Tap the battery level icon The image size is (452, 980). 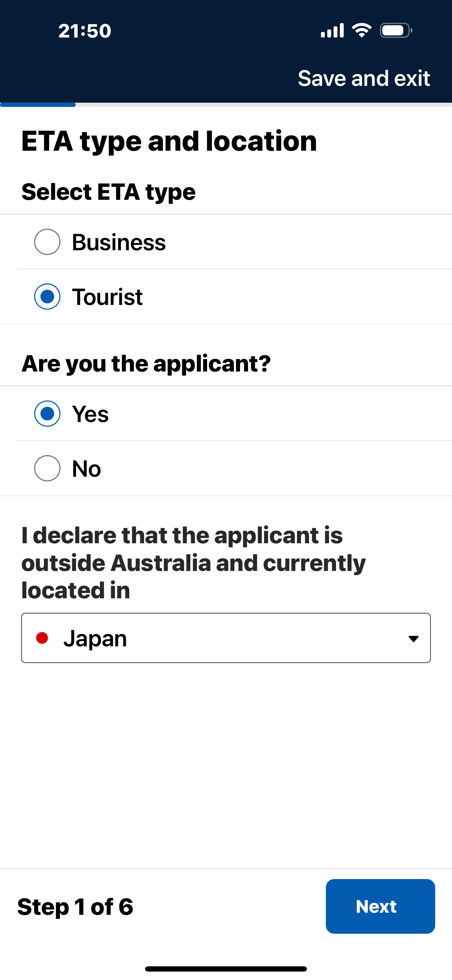(396, 30)
